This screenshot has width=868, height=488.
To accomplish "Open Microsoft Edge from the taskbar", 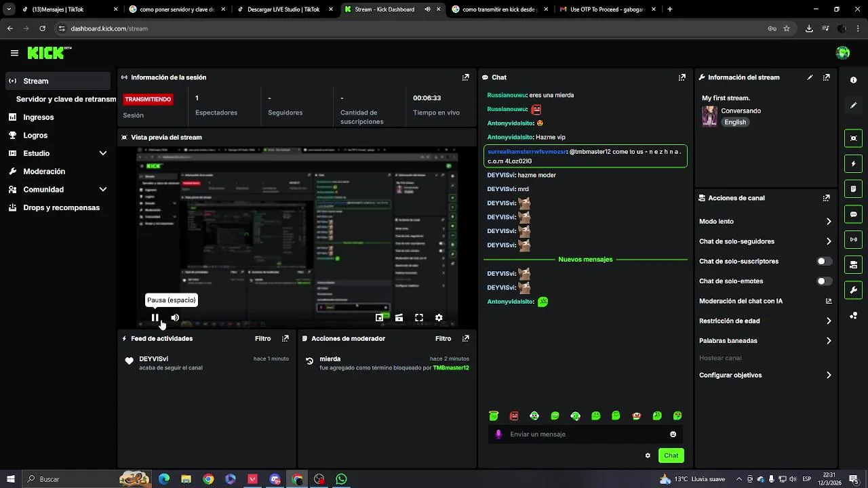I will pos(164,479).
